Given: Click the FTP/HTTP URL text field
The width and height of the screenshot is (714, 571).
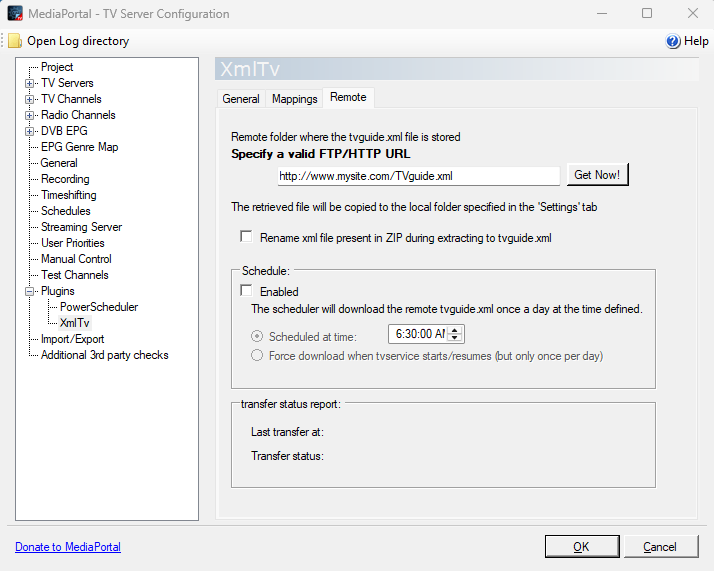Looking at the screenshot, I should tap(417, 176).
